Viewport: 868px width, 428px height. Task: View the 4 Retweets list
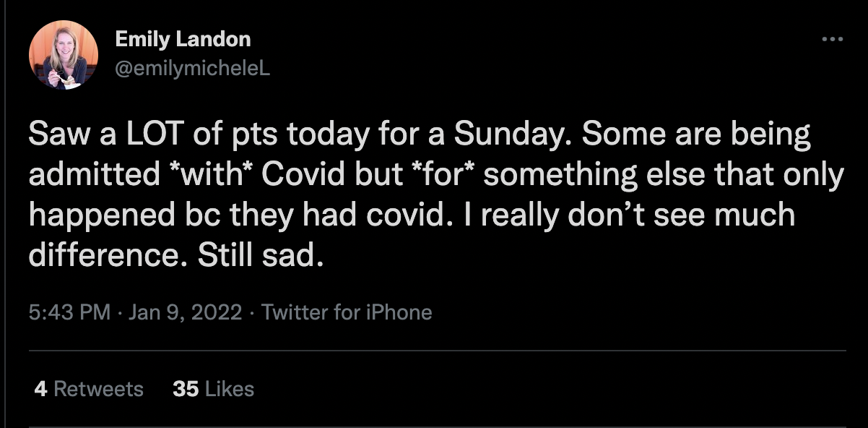click(89, 389)
